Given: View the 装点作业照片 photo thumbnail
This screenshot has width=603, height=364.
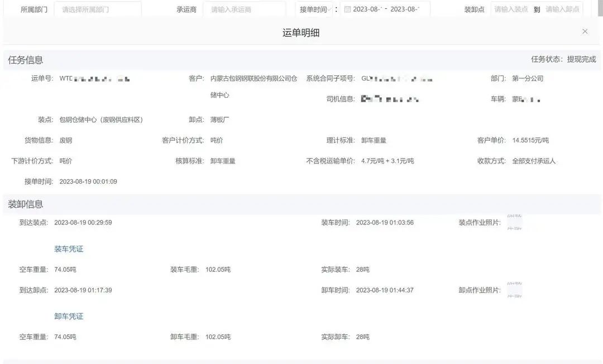Looking at the screenshot, I should [x=514, y=222].
